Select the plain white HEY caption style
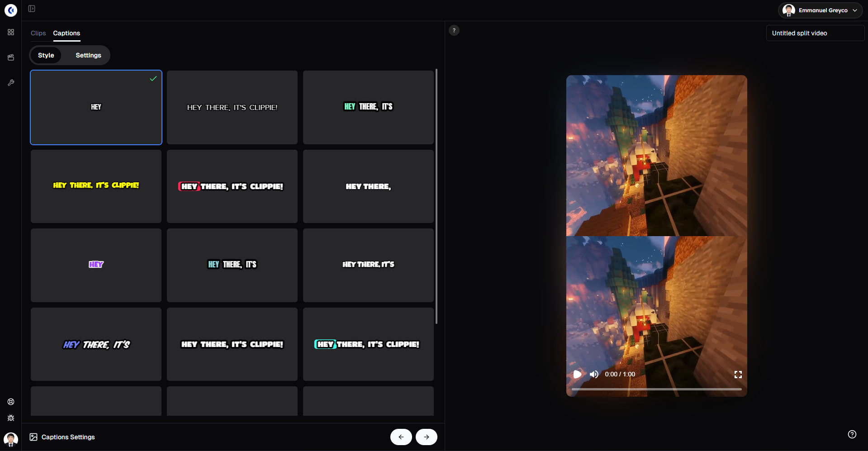Viewport: 868px width, 451px height. [96, 107]
